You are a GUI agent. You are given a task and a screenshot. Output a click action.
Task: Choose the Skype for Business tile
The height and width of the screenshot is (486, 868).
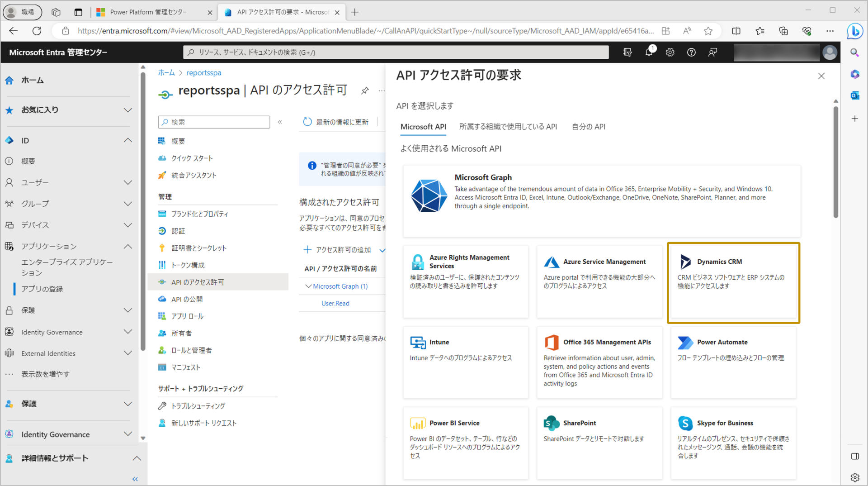(x=733, y=443)
